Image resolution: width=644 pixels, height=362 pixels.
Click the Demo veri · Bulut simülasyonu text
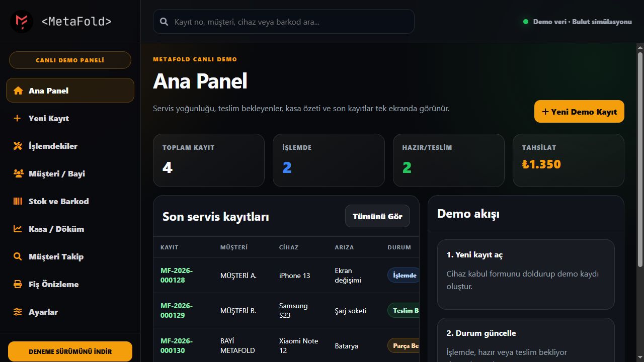583,22
